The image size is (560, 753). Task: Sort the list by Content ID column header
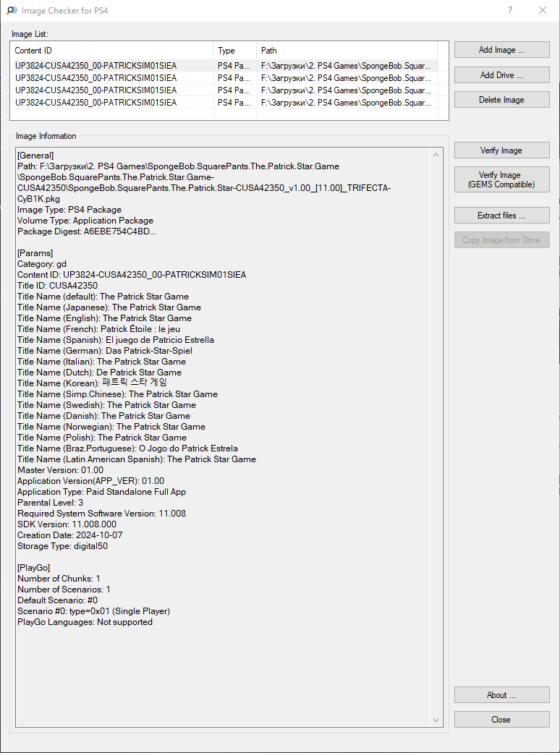(x=112, y=51)
